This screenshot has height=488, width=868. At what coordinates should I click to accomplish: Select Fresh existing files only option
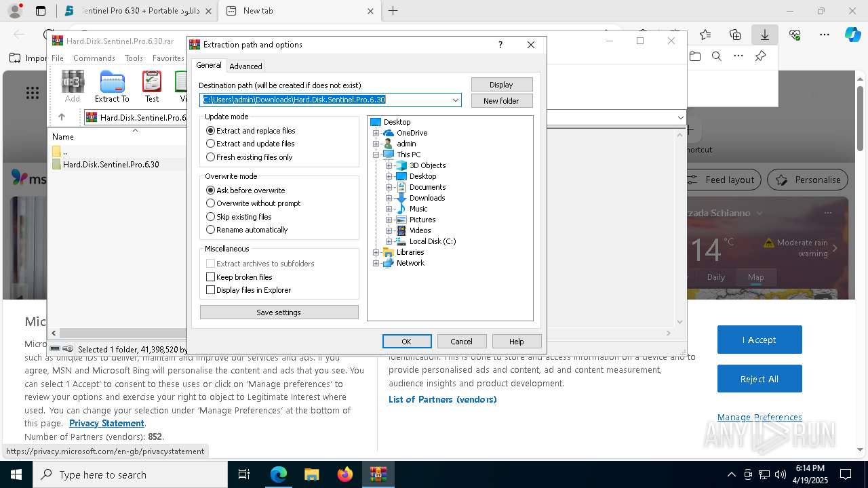[250, 157]
